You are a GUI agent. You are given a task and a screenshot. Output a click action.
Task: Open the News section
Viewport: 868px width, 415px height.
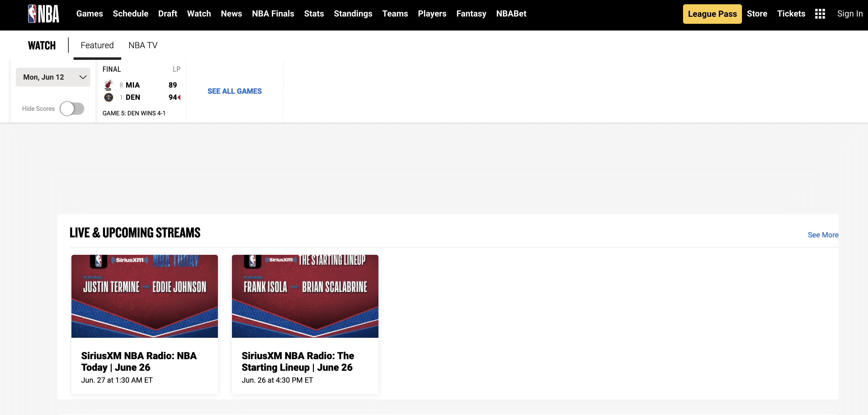pyautogui.click(x=231, y=14)
